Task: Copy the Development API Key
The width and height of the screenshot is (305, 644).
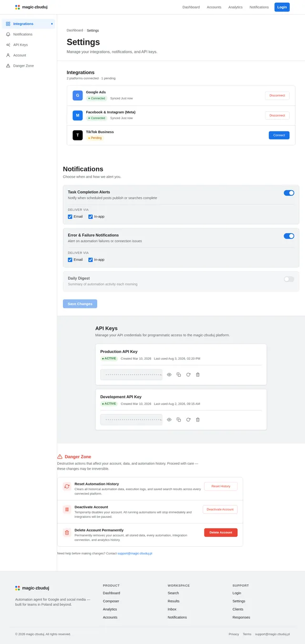Action: [179, 420]
